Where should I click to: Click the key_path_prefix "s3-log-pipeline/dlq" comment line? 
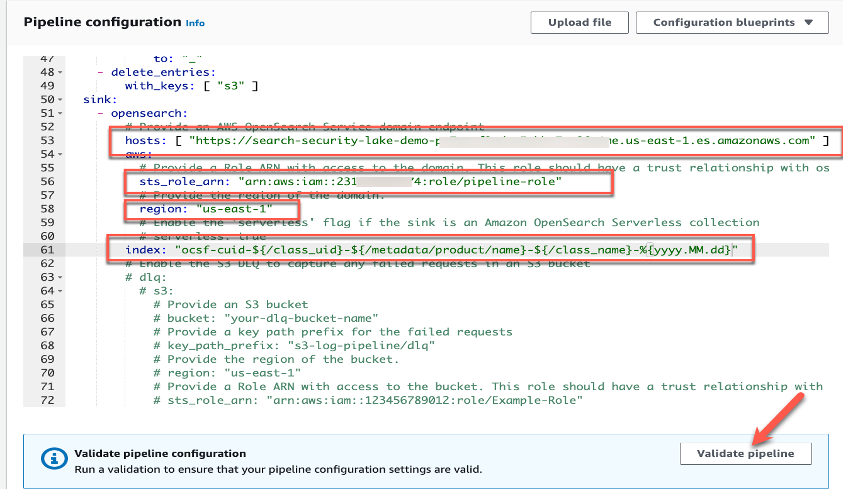click(294, 345)
